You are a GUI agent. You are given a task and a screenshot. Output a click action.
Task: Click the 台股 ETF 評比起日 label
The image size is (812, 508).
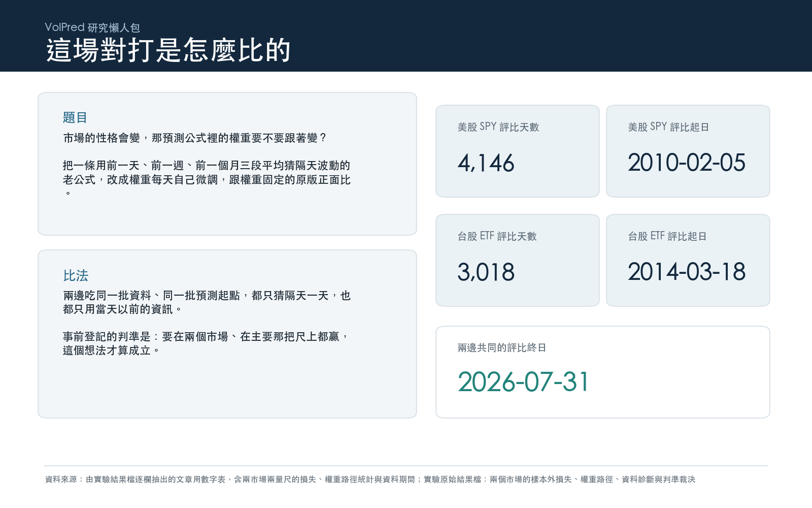point(667,236)
